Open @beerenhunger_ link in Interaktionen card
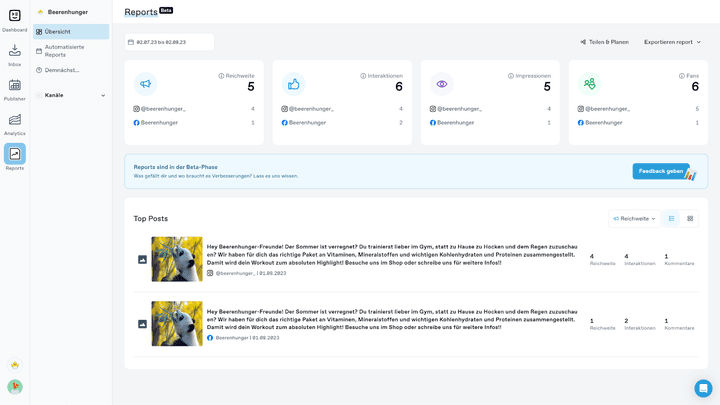The image size is (720, 405). pos(311,109)
